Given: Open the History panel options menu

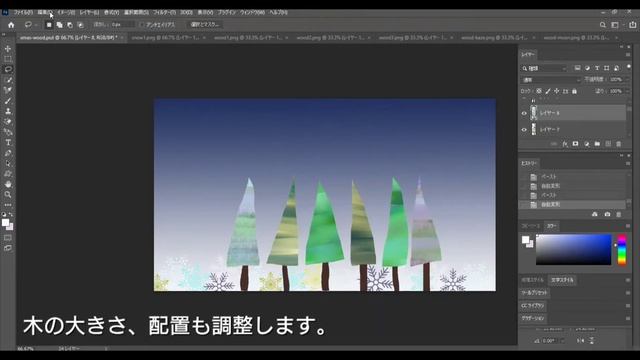Looking at the screenshot, I should click(628, 163).
